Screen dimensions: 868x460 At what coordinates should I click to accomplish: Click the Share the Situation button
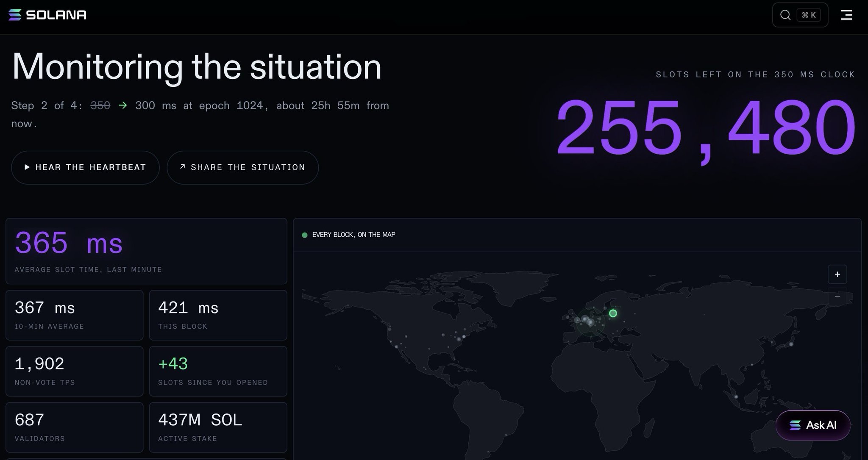coord(242,167)
